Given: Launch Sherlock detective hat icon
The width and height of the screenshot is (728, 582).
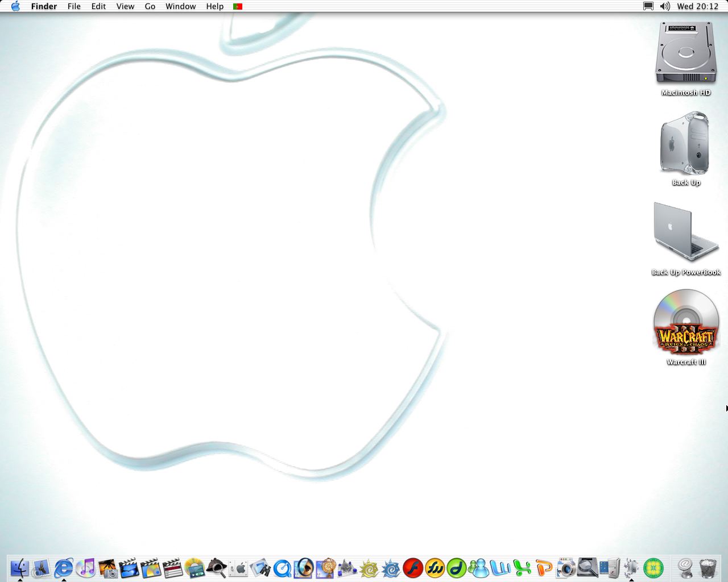Looking at the screenshot, I should click(217, 568).
